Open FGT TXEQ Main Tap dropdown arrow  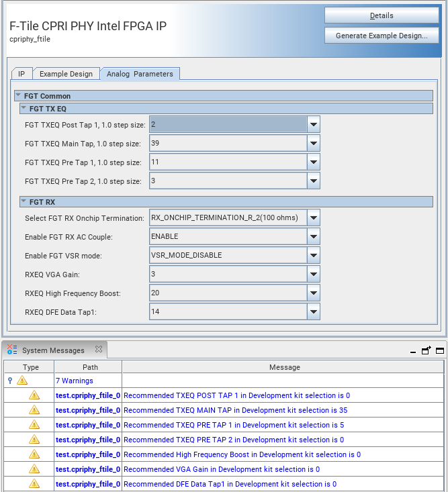pos(313,144)
